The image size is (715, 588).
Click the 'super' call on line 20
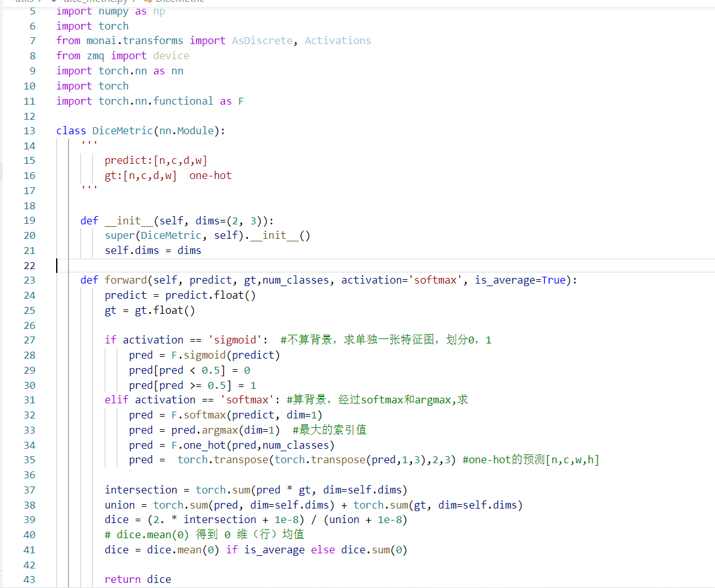[x=119, y=235]
